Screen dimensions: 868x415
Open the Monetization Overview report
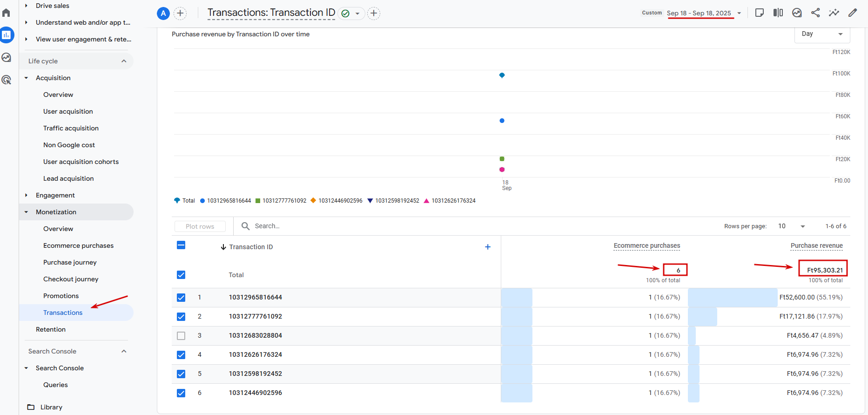(x=58, y=229)
